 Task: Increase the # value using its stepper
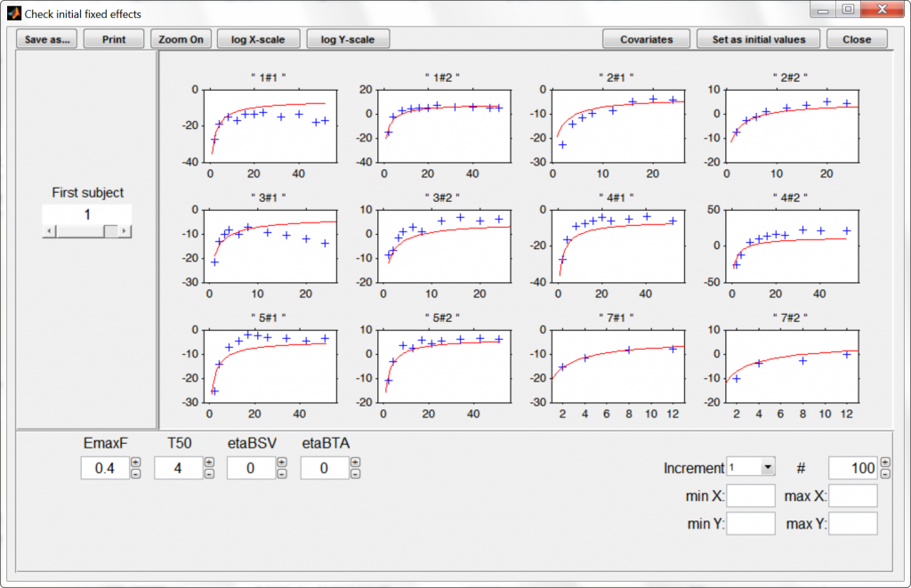883,462
